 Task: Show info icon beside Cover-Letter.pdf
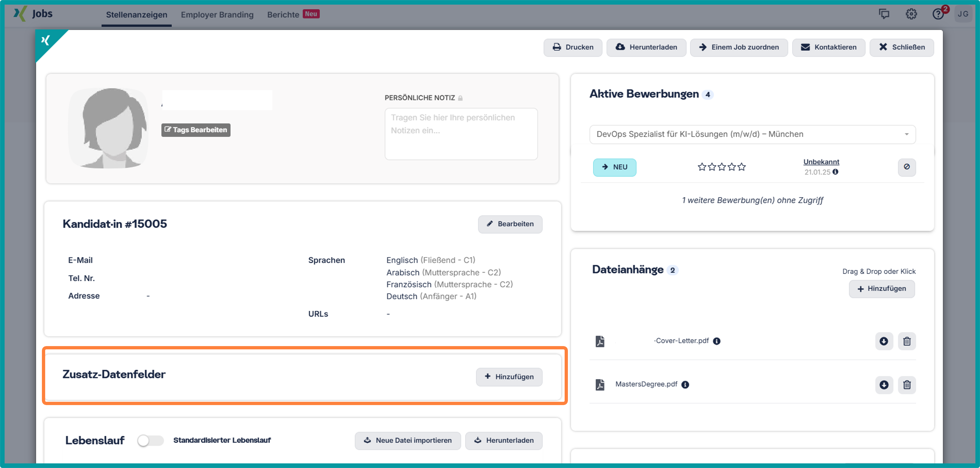717,341
